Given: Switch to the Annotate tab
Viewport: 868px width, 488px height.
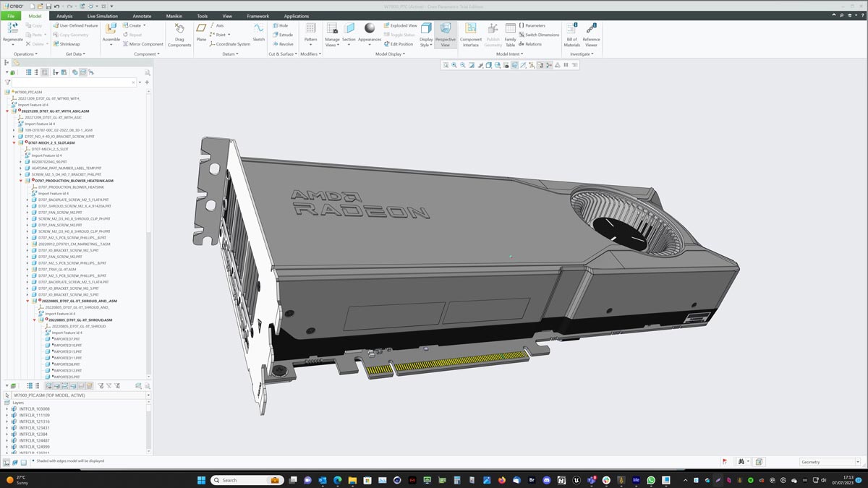Looking at the screenshot, I should 142,16.
